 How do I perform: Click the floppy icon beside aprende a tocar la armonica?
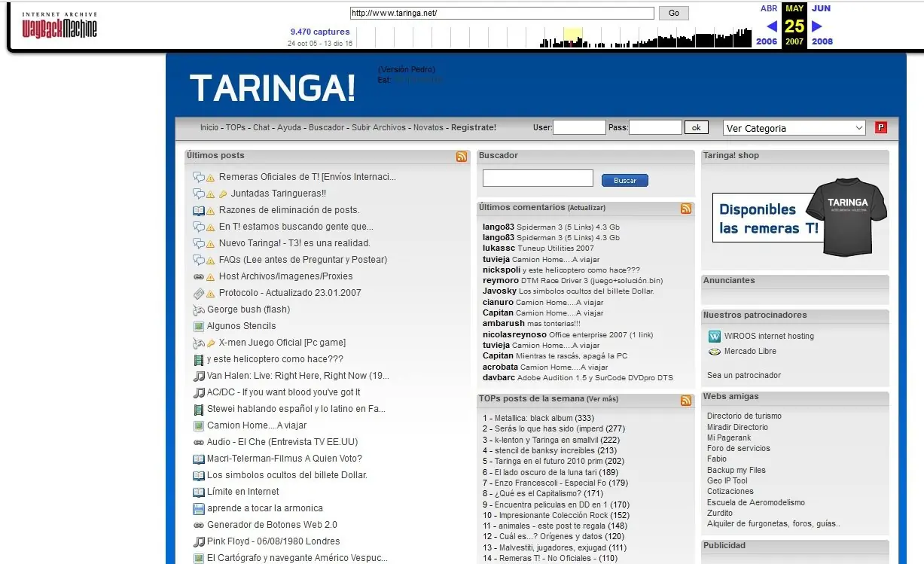pyautogui.click(x=199, y=508)
